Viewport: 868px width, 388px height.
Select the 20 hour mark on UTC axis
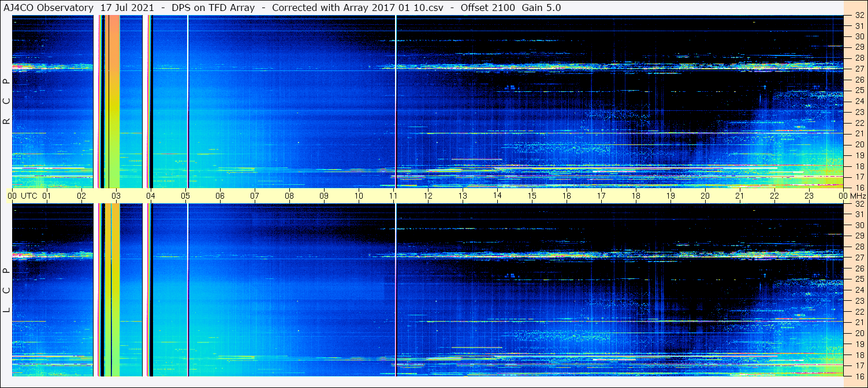tap(705, 196)
